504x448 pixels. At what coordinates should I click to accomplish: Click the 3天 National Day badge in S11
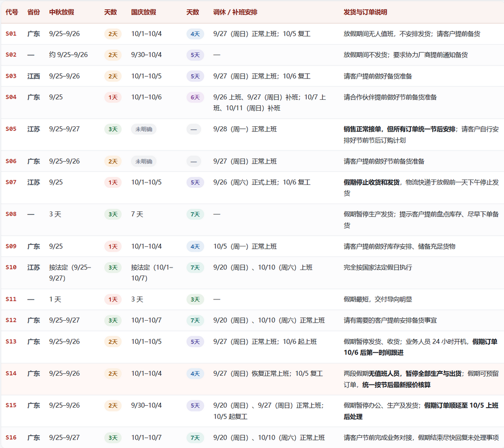pyautogui.click(x=195, y=299)
